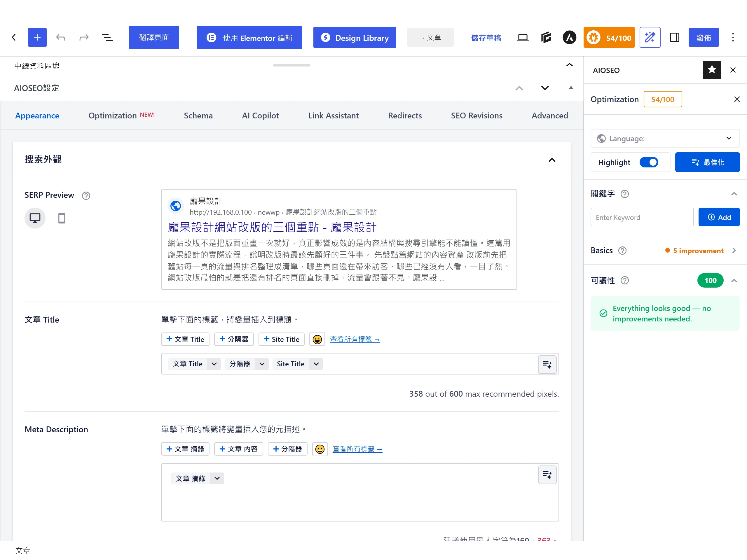Screen dimensions: 747x560
Task: Insert emoji in the title field
Action: [x=317, y=339]
